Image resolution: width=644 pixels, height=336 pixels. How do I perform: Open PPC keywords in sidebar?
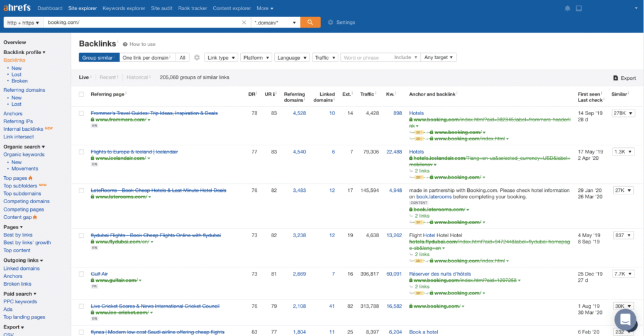pos(20,301)
